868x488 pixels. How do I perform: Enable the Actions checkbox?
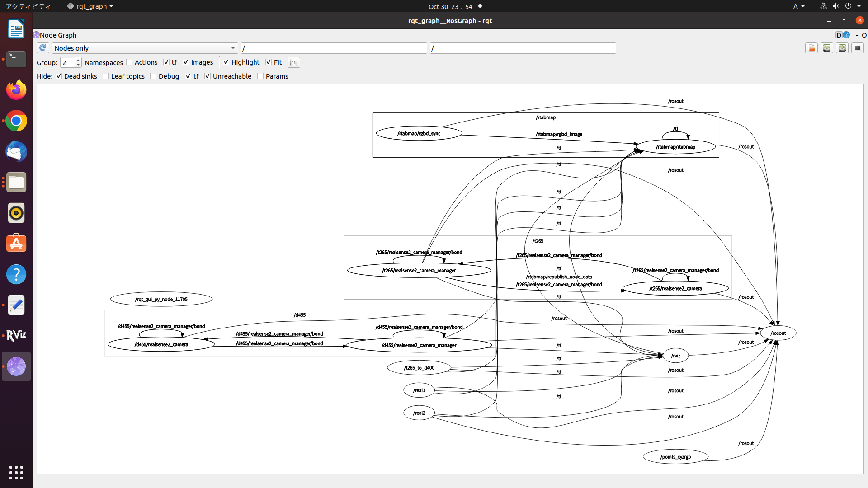[x=130, y=62]
